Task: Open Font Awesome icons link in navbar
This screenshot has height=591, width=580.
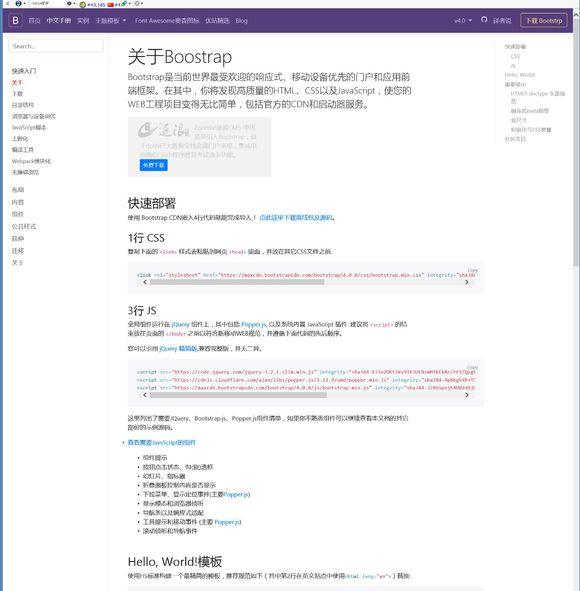Action: click(x=167, y=21)
